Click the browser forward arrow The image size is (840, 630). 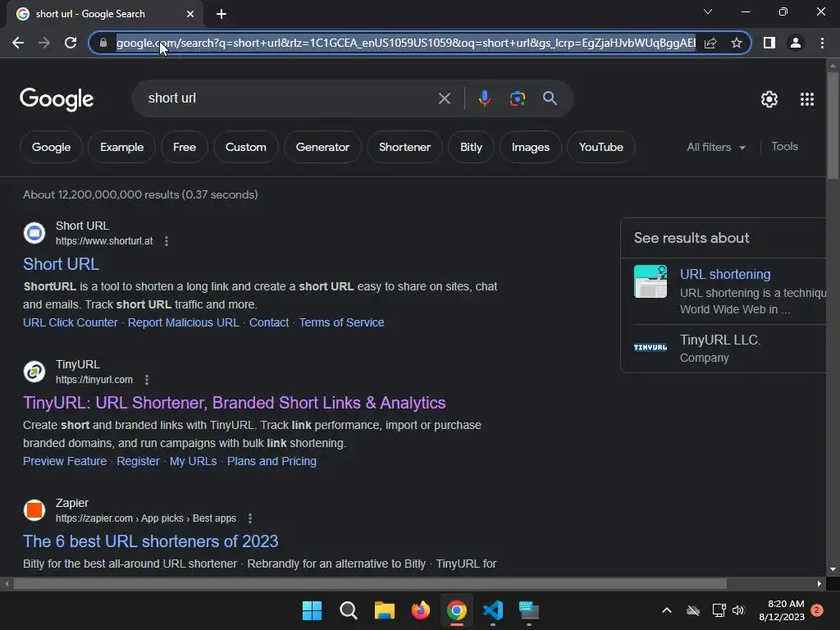(44, 43)
